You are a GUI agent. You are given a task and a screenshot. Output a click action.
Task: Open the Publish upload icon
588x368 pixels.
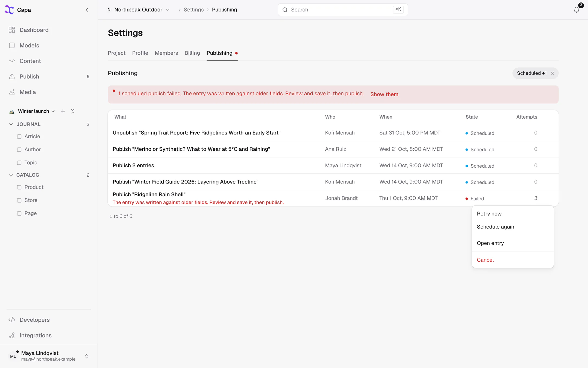[x=12, y=77]
